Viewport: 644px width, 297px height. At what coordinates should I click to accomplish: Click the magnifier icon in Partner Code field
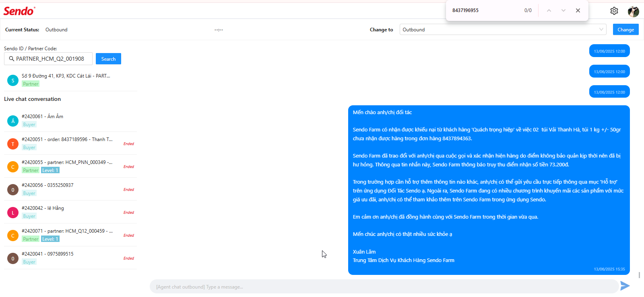coord(11,59)
